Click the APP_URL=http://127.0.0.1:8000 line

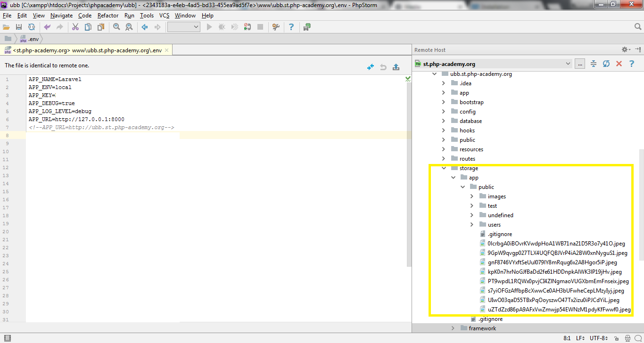pyautogui.click(x=76, y=119)
